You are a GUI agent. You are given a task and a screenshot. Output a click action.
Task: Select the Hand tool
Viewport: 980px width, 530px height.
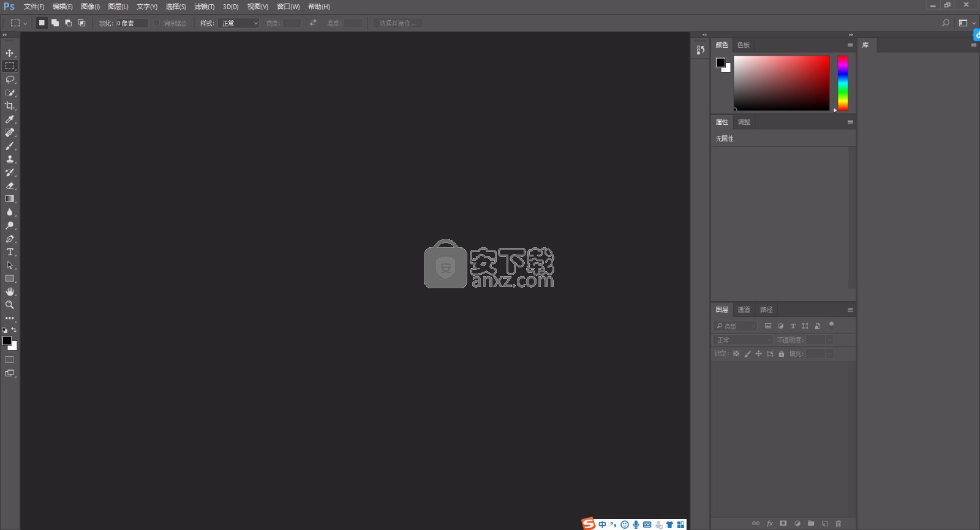click(10, 292)
